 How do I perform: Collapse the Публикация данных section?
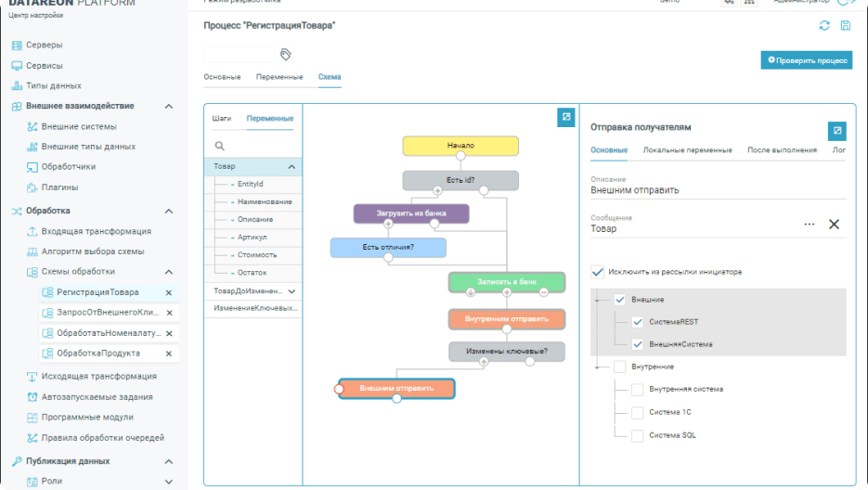(x=169, y=461)
